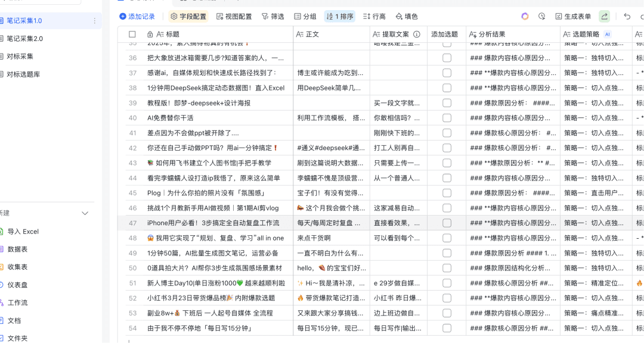Screen dimensions: 644x343
Task: Collapse the 新建 section chevron
Action: 85,213
